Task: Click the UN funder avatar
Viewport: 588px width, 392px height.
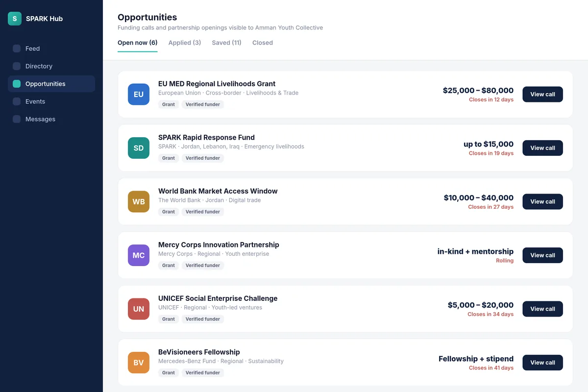Action: click(139, 309)
